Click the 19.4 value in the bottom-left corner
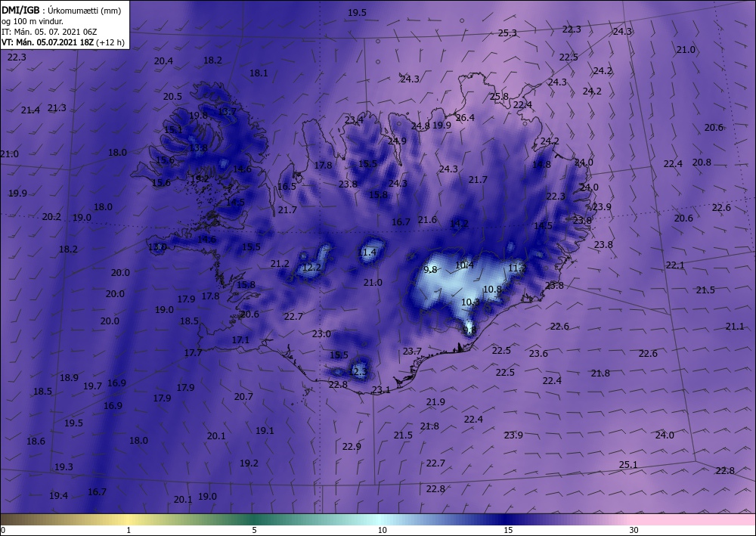The height and width of the screenshot is (536, 756). tap(58, 495)
